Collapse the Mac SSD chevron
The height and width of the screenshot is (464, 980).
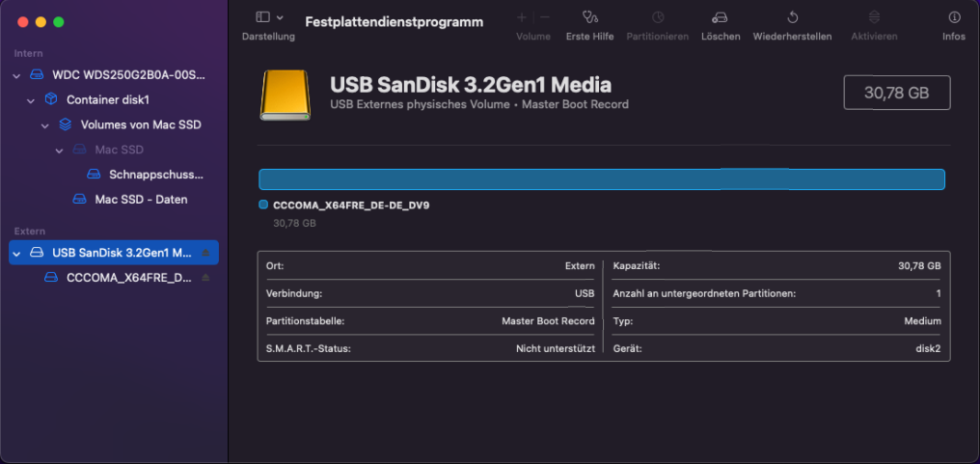(60, 150)
